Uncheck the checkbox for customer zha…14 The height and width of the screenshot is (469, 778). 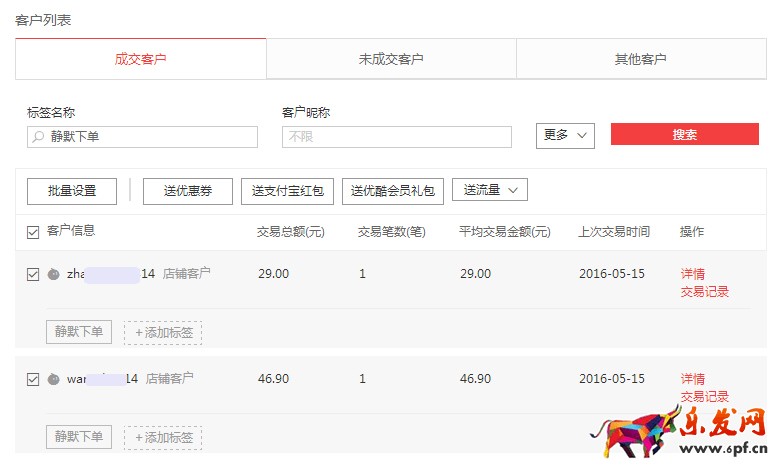point(33,274)
